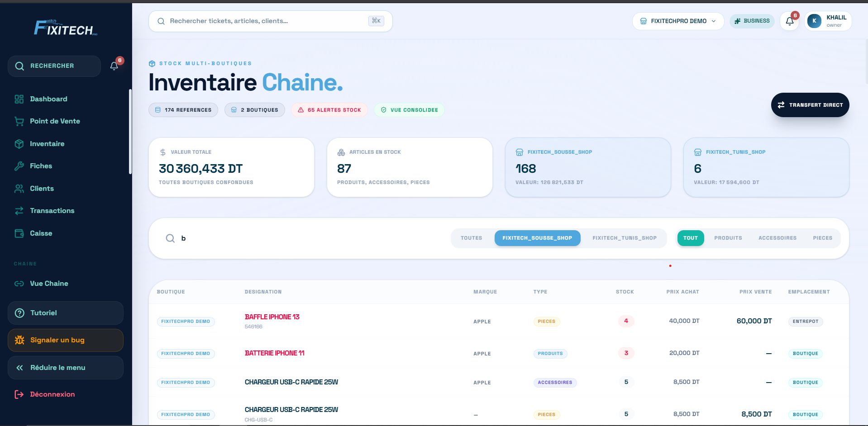Screen dimensions: 868x426
Task: Click the TRANSFERT DIRECT button
Action: click(810, 105)
